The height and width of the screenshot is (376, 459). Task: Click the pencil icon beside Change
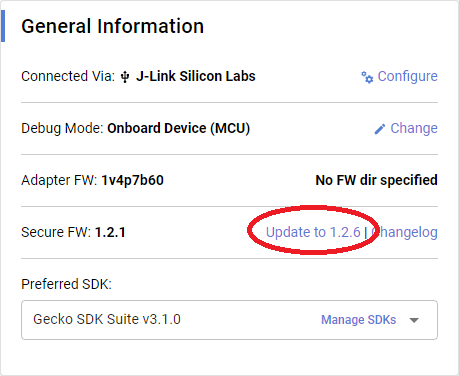pos(380,129)
